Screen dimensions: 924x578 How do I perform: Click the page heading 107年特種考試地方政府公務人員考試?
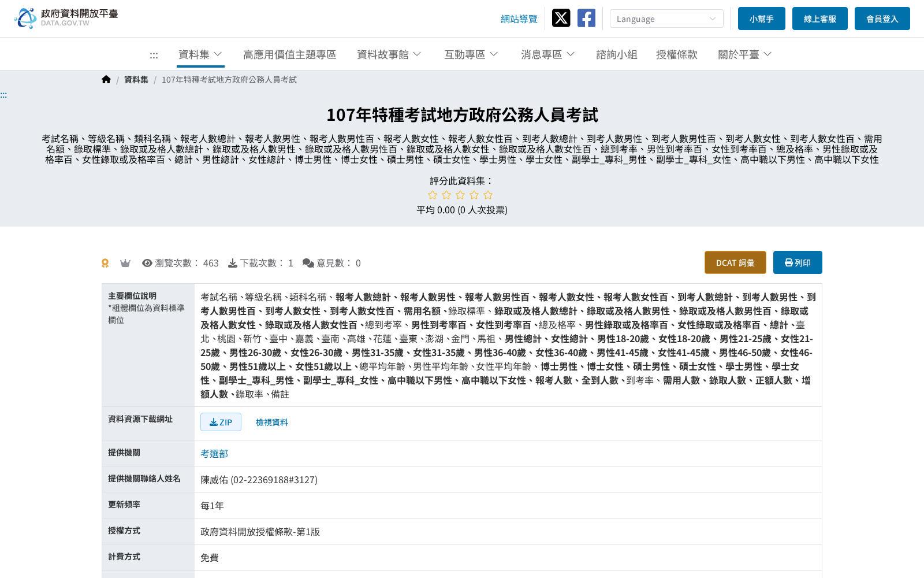tap(462, 115)
